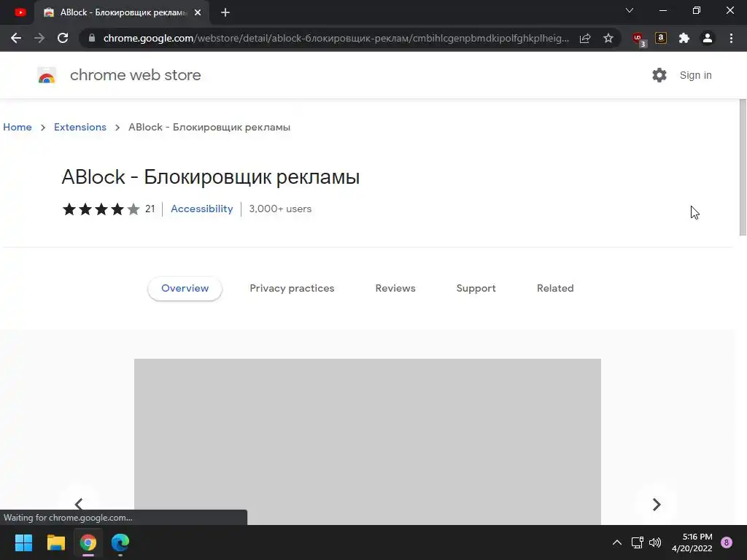Viewport: 747px width, 560px height.
Task: Click the chrome web store title
Action: (x=135, y=75)
